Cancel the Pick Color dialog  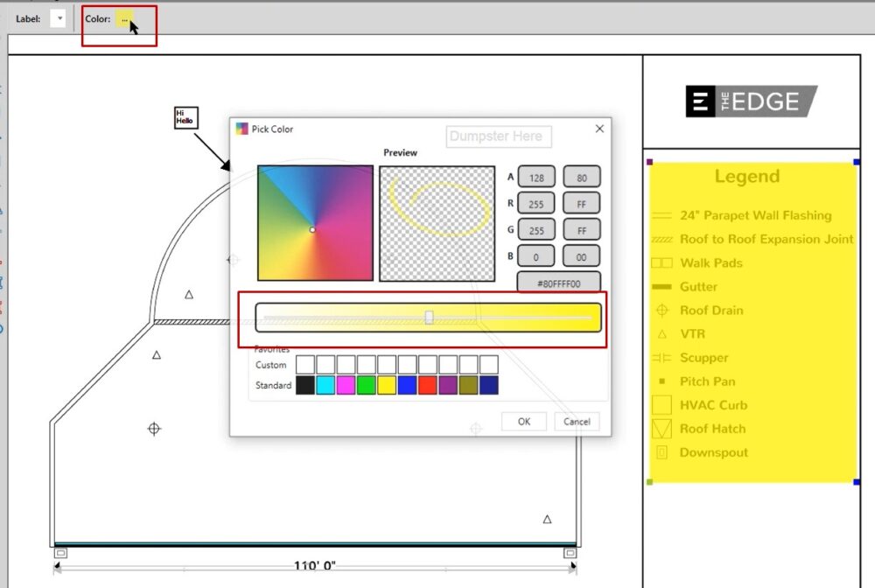click(x=577, y=421)
